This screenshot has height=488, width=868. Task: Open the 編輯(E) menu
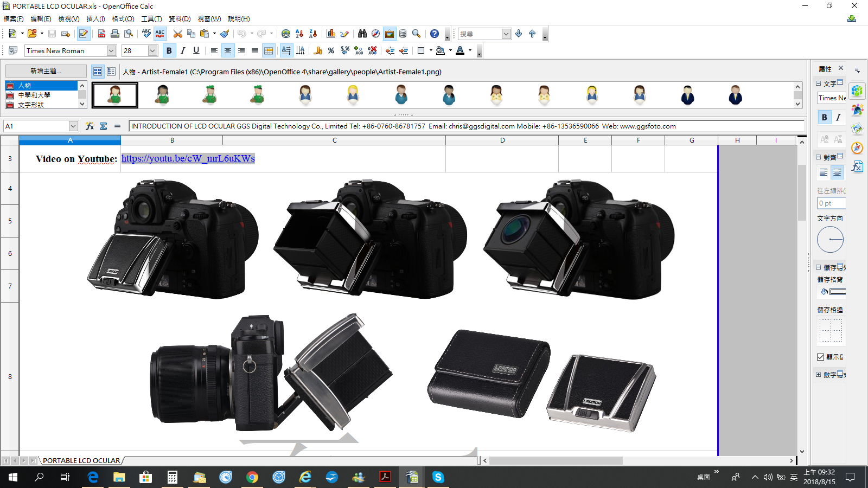click(x=41, y=19)
